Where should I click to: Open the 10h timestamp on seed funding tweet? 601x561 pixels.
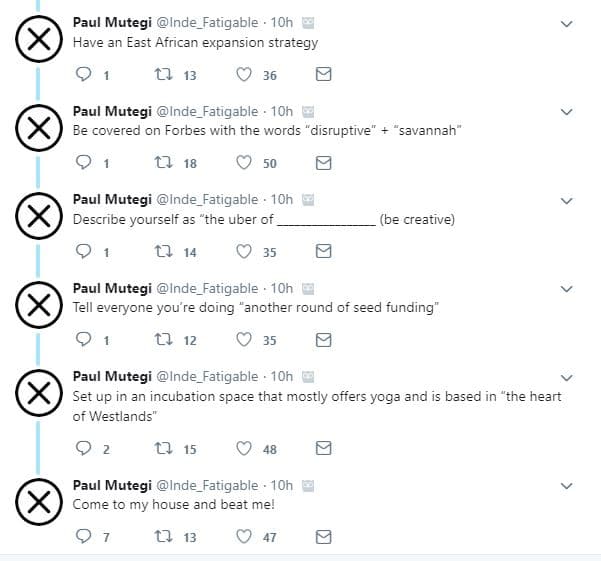[x=282, y=288]
